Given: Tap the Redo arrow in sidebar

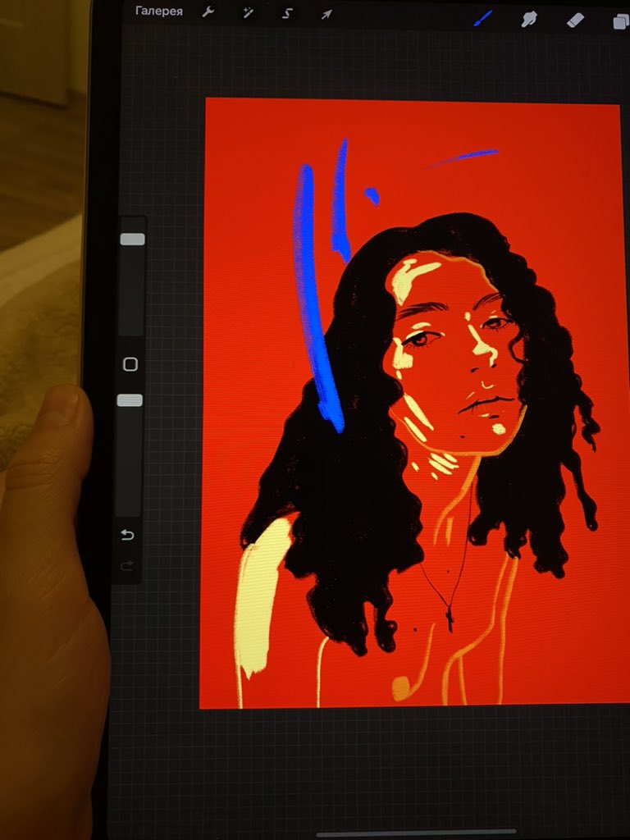Looking at the screenshot, I should [x=126, y=565].
